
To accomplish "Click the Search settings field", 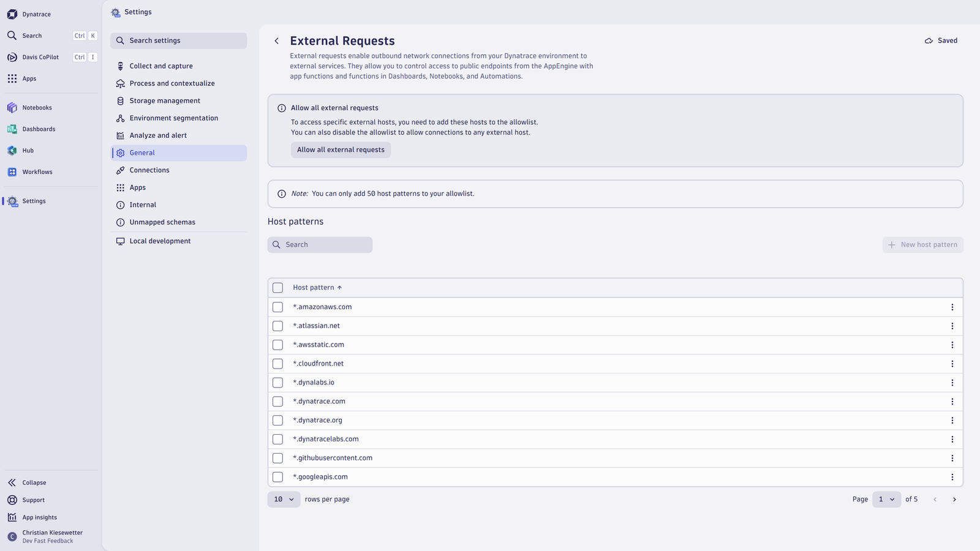I will click(178, 41).
